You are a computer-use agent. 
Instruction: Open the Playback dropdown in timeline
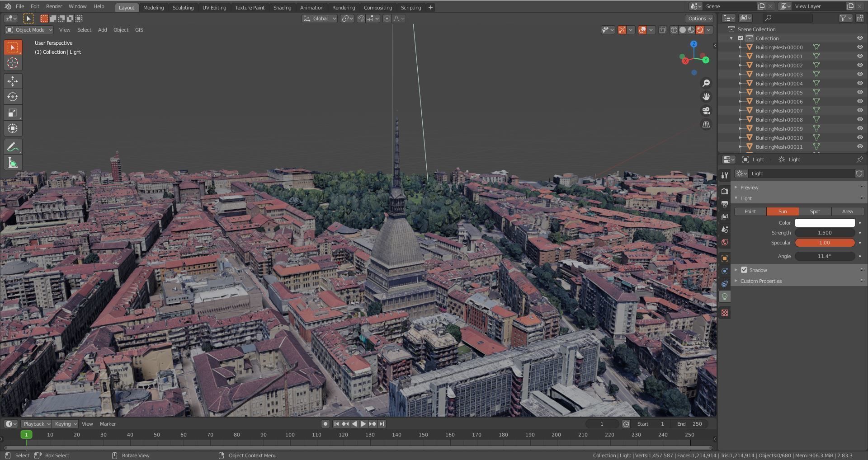point(36,424)
